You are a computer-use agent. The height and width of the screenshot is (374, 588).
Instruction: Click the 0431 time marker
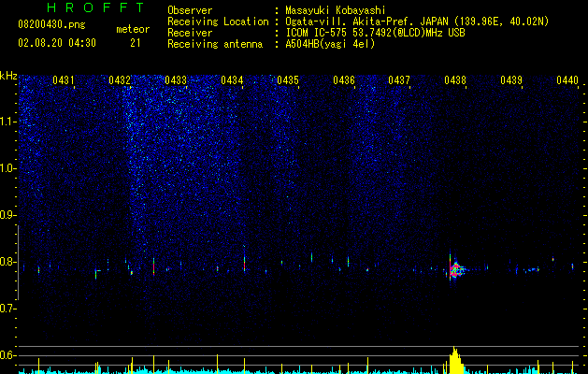tap(63, 80)
